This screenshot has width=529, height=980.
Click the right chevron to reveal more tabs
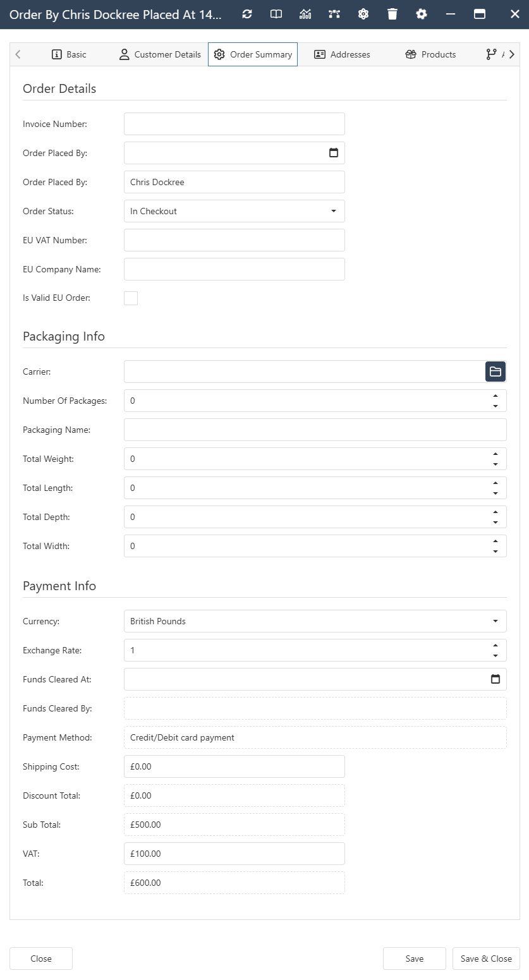(x=513, y=54)
